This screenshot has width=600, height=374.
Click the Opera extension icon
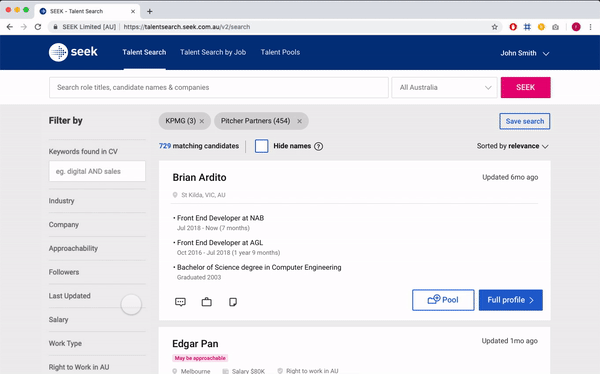pyautogui.click(x=513, y=27)
